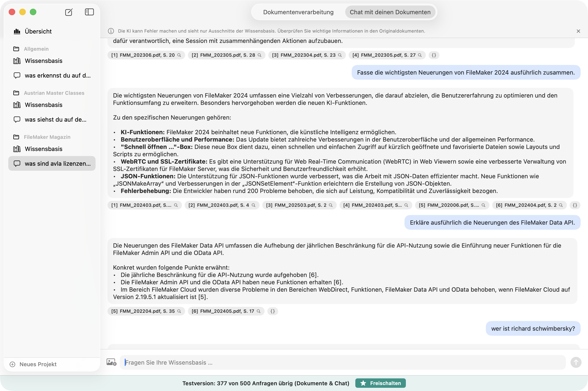Click the Testversion remaining requests status text
Screen dimensions: 588x391
(x=266, y=383)
